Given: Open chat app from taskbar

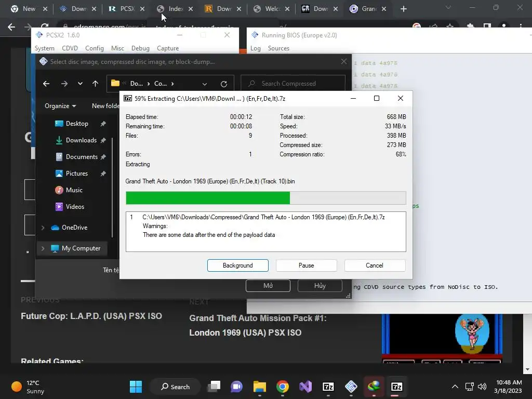Looking at the screenshot, I should coord(236,387).
